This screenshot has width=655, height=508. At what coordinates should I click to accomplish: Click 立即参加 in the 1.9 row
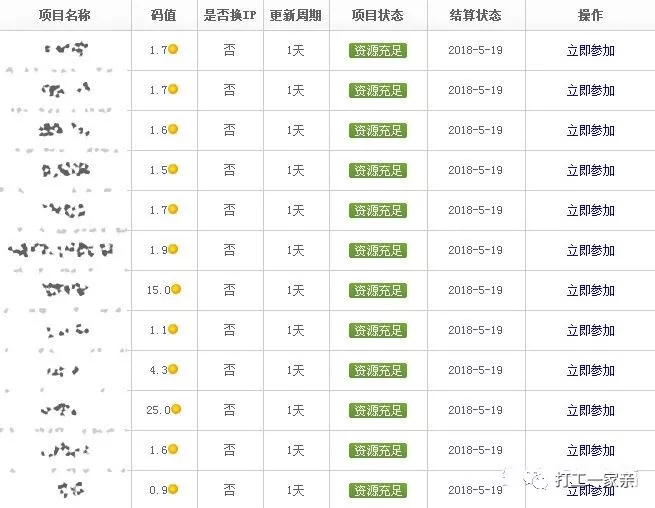click(590, 251)
